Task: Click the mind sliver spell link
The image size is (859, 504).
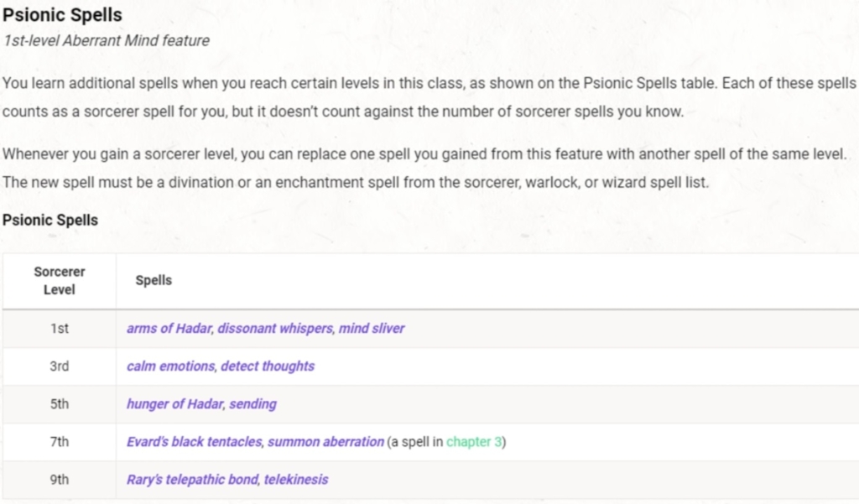Action: (372, 328)
